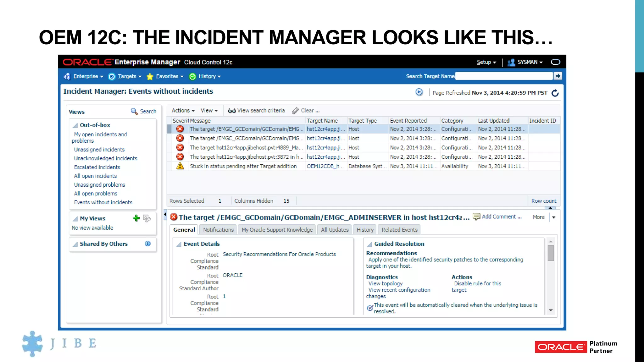Collapse the left Views pane splitter arrow

pos(165,215)
